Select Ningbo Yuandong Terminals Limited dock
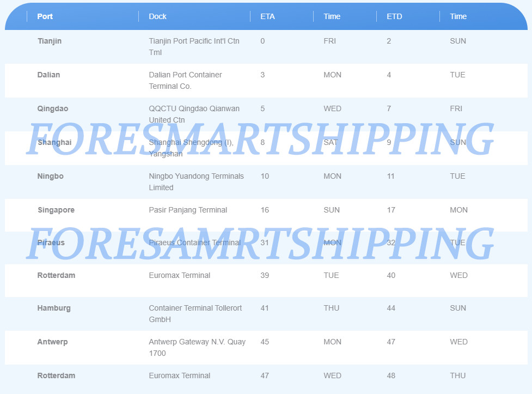Image resolution: width=532 pixels, height=394 pixels. tap(196, 181)
